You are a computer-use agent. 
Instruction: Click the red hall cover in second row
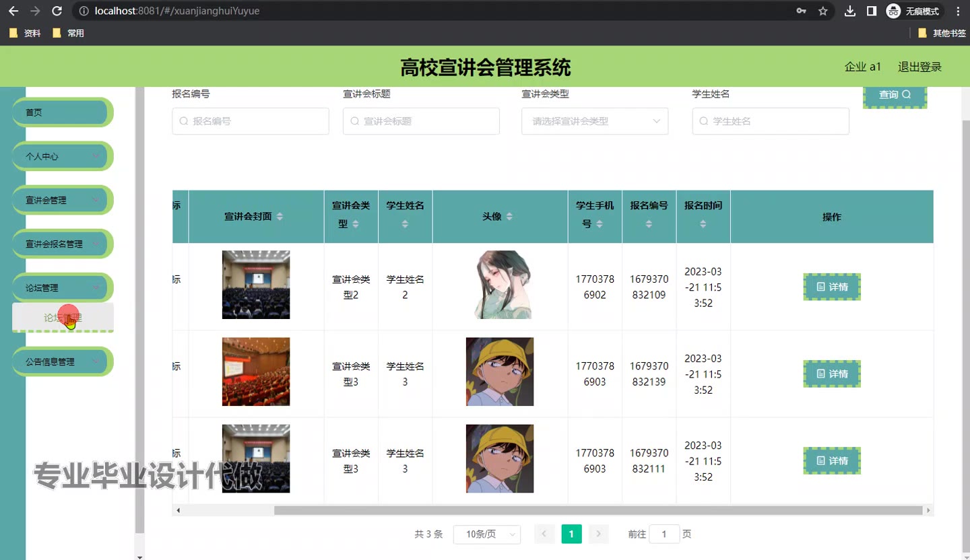point(256,372)
